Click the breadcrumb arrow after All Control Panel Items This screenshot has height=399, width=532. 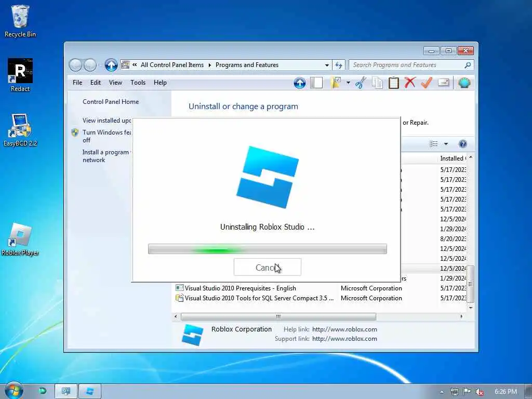(210, 65)
